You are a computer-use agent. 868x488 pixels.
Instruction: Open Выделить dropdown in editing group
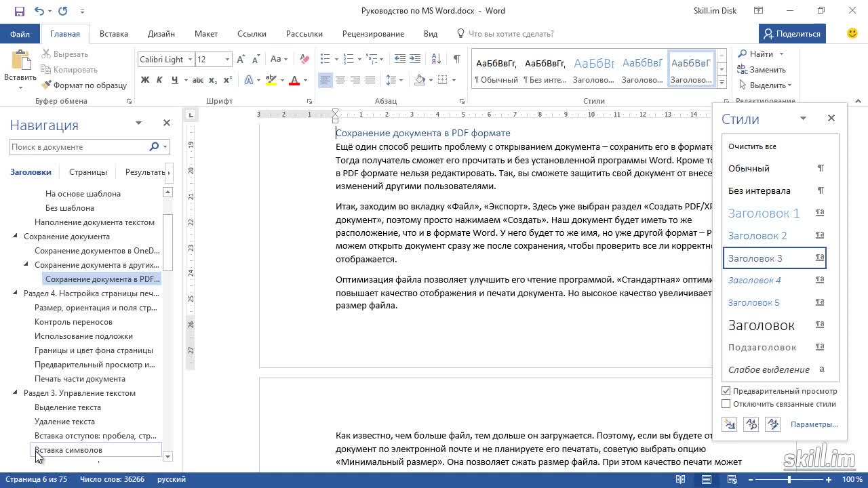pyautogui.click(x=765, y=85)
